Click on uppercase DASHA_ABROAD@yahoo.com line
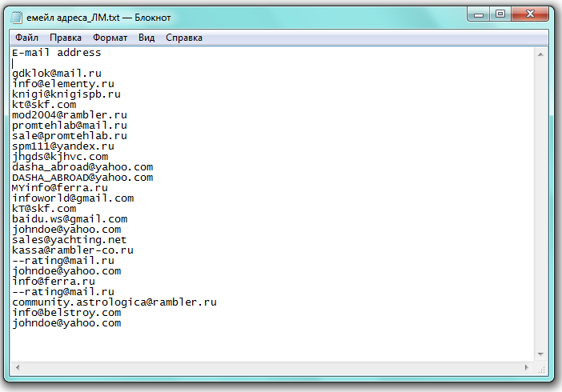This screenshot has width=562, height=392. coord(82,178)
